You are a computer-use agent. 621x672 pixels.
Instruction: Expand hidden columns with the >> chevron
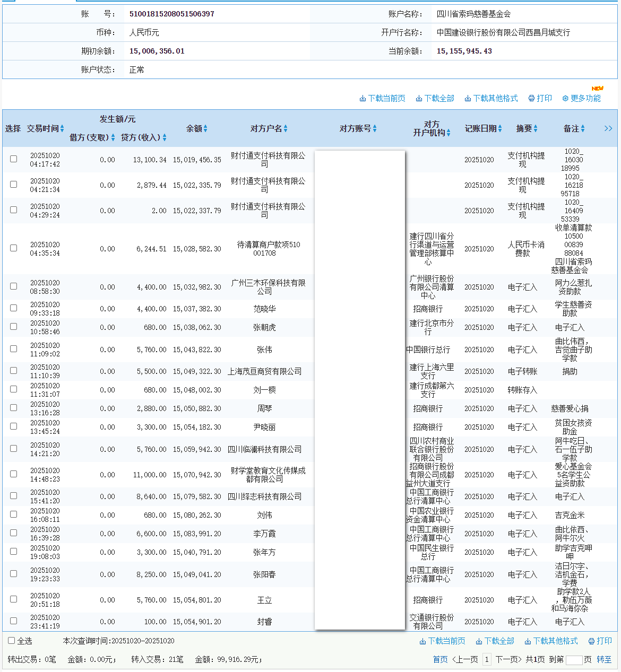[608, 128]
